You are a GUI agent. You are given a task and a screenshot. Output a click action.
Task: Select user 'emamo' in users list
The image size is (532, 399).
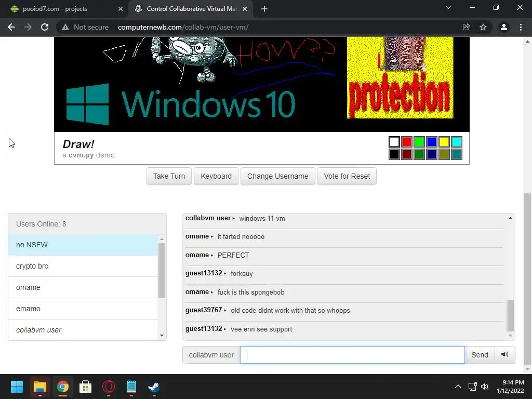83,309
